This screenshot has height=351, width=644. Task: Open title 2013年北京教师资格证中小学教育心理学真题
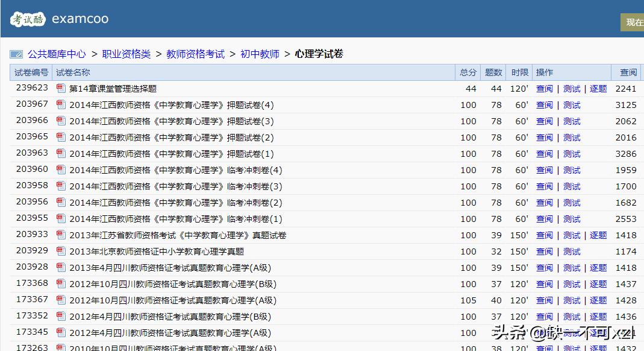click(x=157, y=252)
